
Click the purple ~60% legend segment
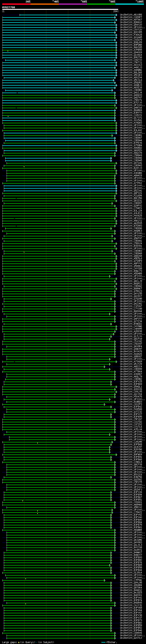[x=73, y=4]
